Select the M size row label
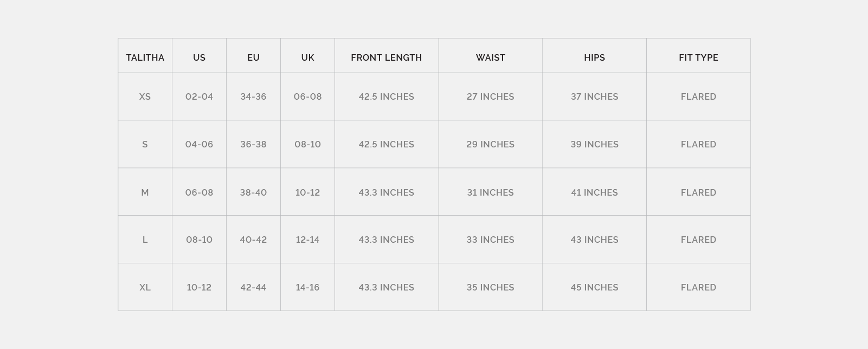This screenshot has height=349, width=868. 145,192
